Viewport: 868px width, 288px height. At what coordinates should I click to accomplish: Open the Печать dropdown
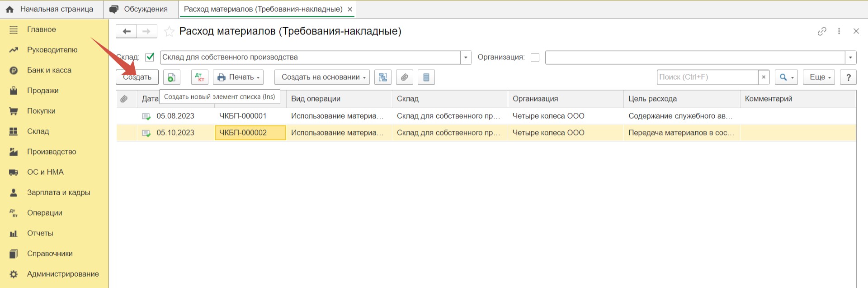point(239,77)
